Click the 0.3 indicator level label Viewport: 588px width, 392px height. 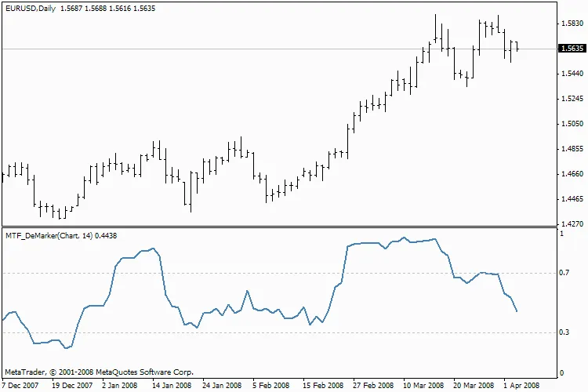click(561, 332)
